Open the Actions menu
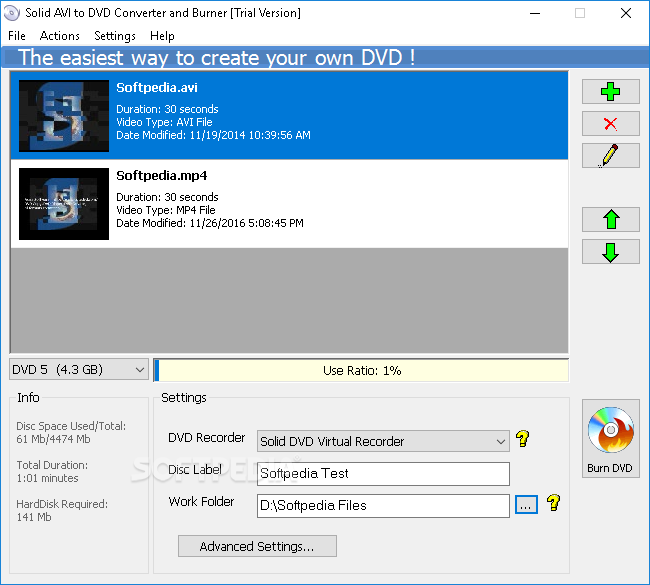The image size is (650, 585). (x=60, y=36)
